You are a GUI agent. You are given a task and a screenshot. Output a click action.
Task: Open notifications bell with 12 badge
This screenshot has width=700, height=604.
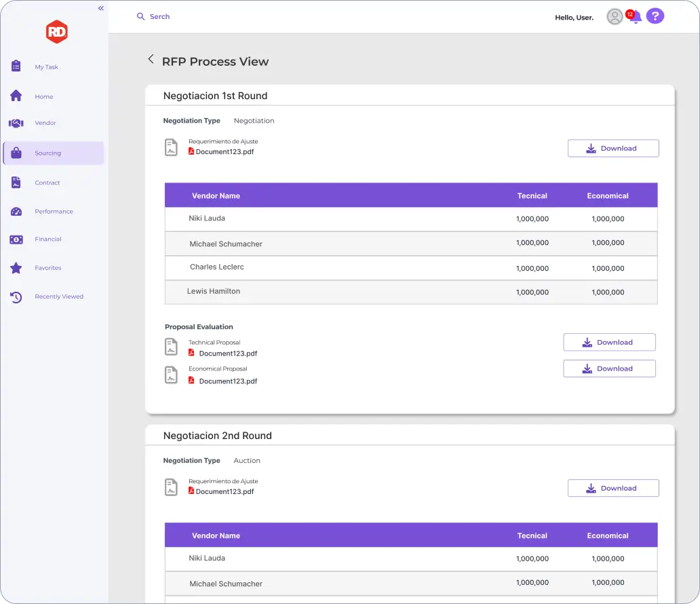click(634, 16)
